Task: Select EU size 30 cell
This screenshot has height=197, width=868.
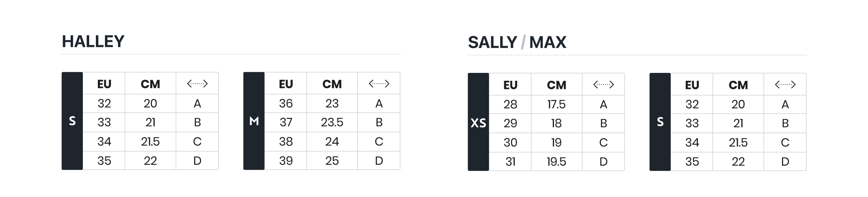Action: coord(510,143)
